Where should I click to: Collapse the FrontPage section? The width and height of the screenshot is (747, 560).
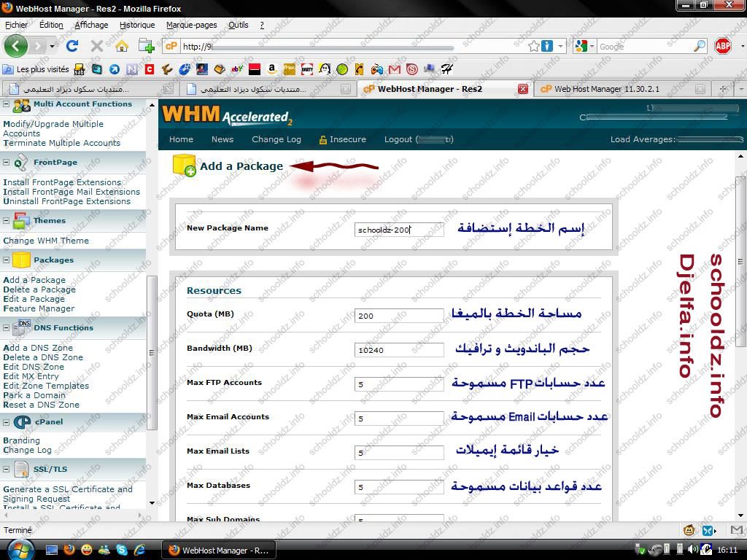coord(6,163)
